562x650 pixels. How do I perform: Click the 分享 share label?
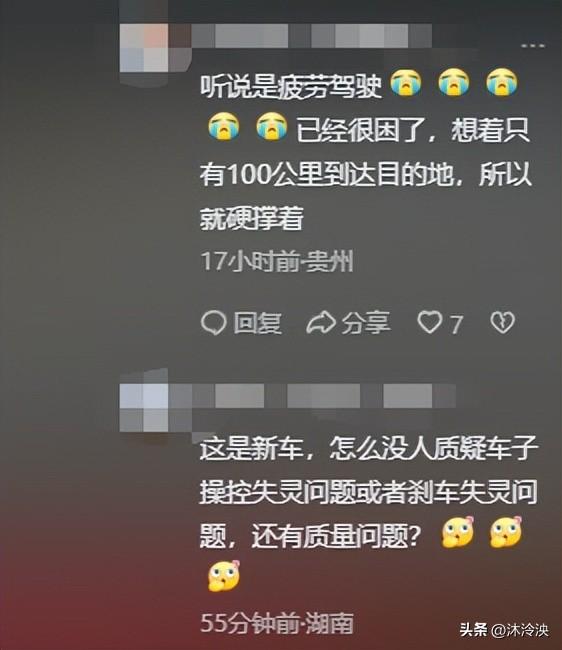point(366,323)
